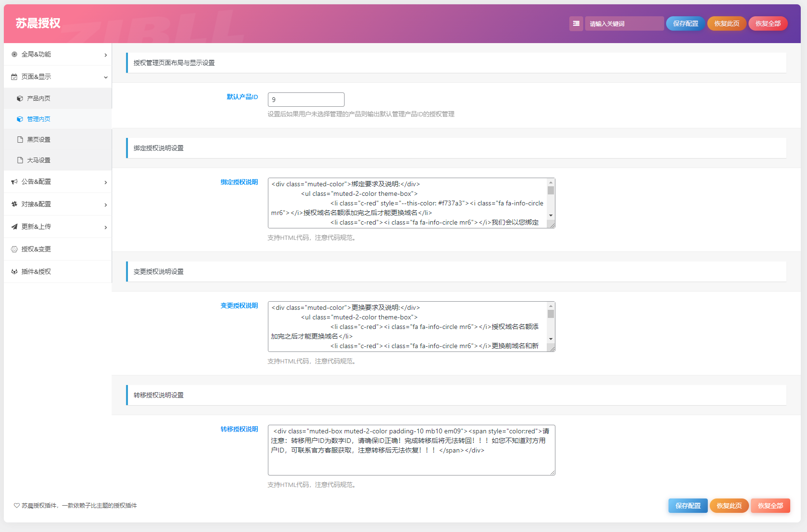Viewport: 807px width, 532px height.
Task: Click scroll-up arrow of 变更授权说明 textarea
Action: pos(551,306)
